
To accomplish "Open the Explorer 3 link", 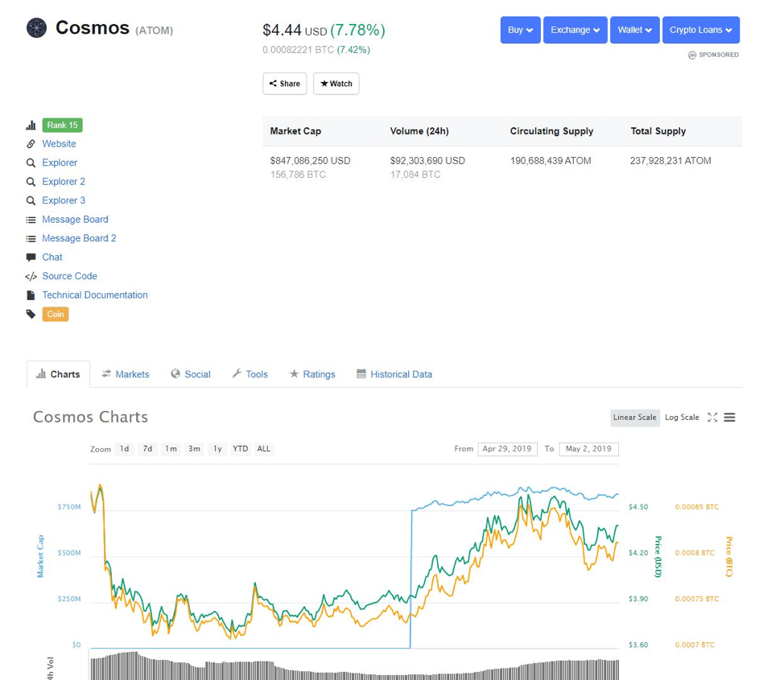I will [x=64, y=200].
